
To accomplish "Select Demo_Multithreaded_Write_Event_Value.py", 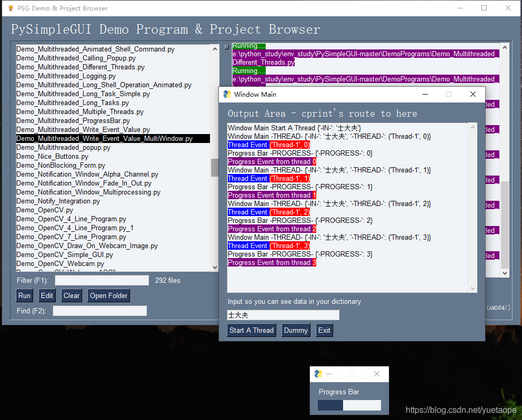I will (113, 130).
